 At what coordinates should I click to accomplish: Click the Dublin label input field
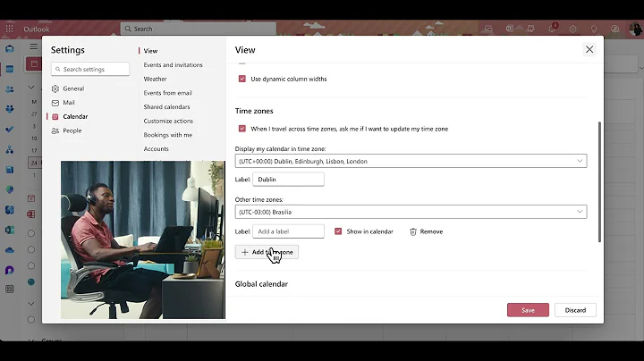(288, 180)
